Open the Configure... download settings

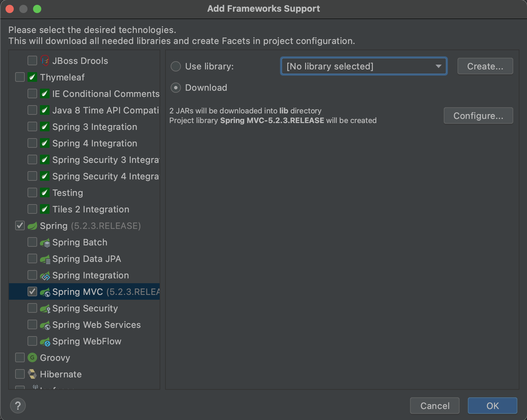click(x=478, y=116)
